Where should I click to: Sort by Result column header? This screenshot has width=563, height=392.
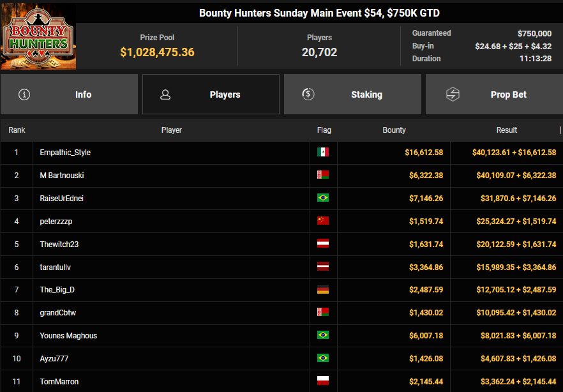pos(506,130)
